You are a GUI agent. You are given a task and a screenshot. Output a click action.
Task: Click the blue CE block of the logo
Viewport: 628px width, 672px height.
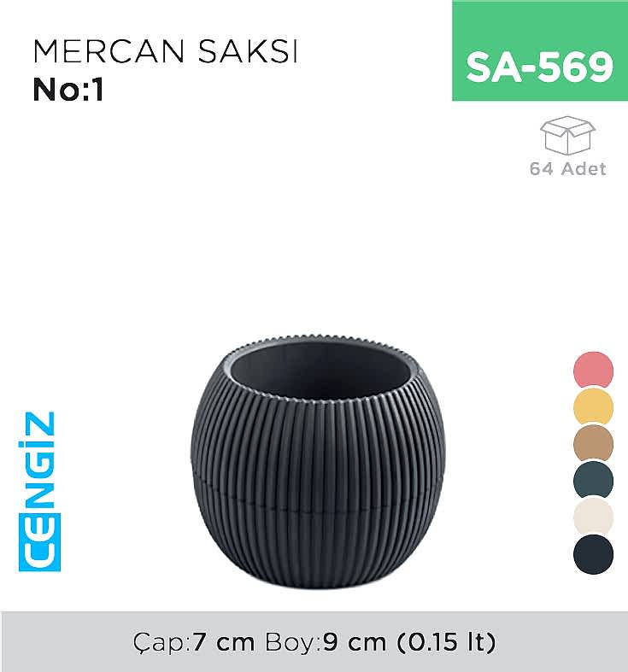pos(39,542)
